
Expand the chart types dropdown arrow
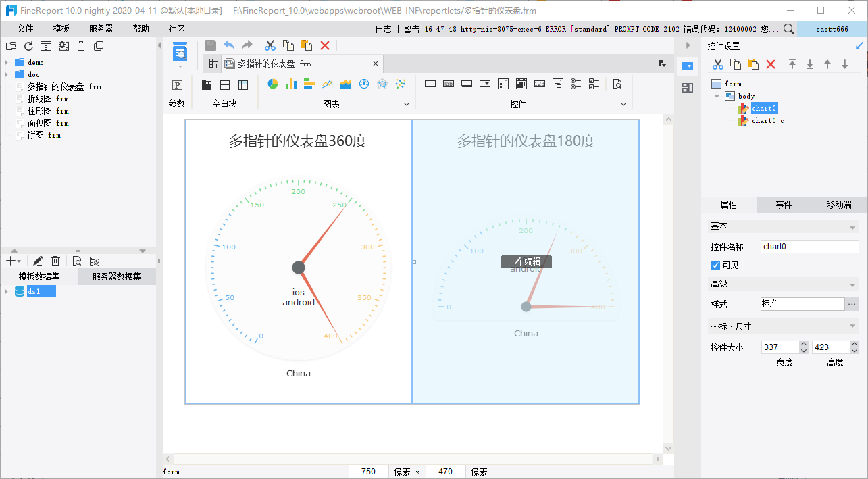[x=407, y=104]
